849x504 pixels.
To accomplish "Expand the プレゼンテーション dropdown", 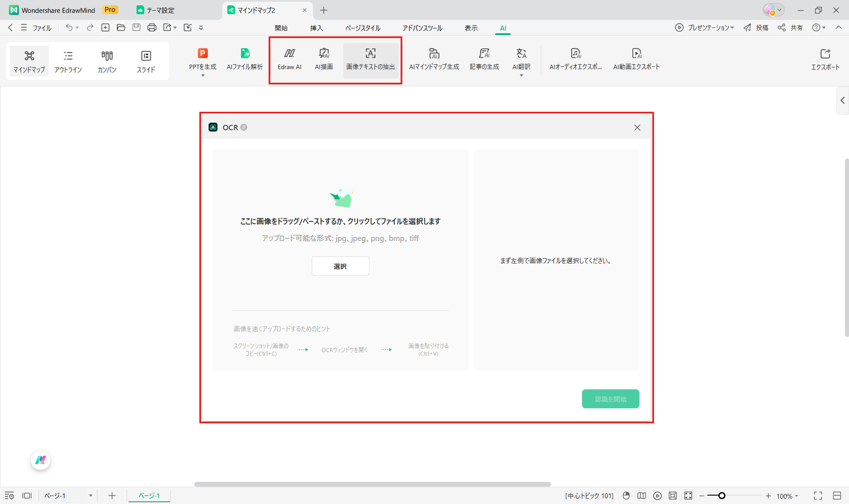I will click(x=732, y=27).
